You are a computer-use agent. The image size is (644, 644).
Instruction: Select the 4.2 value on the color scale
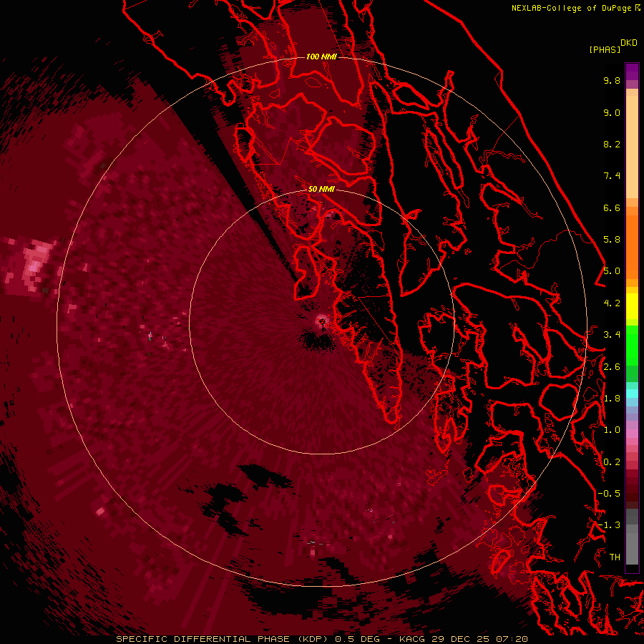[612, 303]
